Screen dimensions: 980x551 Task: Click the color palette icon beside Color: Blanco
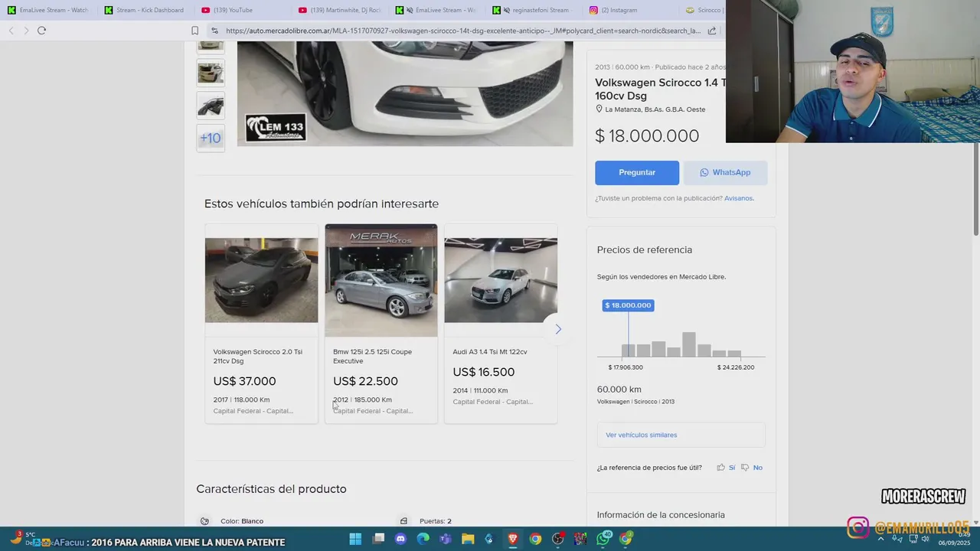(x=204, y=521)
